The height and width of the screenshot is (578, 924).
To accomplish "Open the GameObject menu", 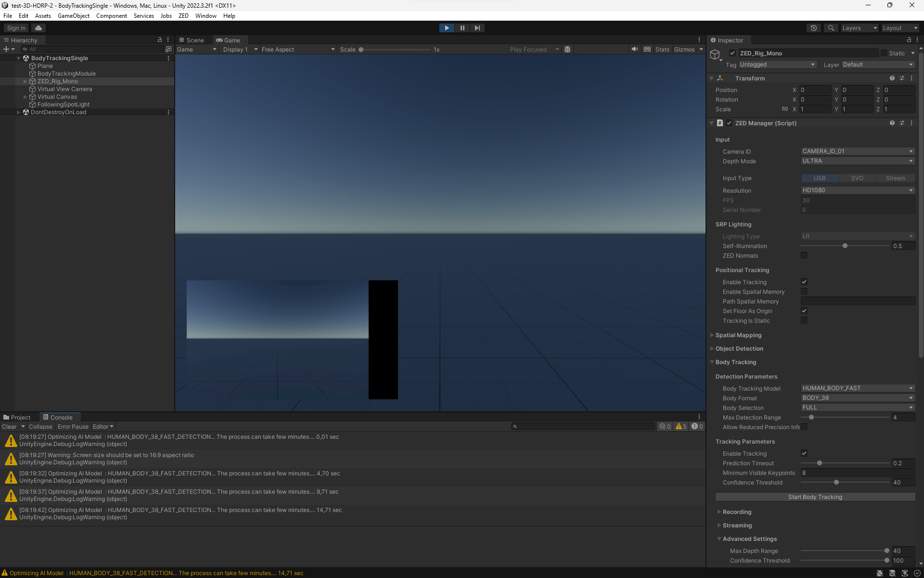I will [73, 15].
